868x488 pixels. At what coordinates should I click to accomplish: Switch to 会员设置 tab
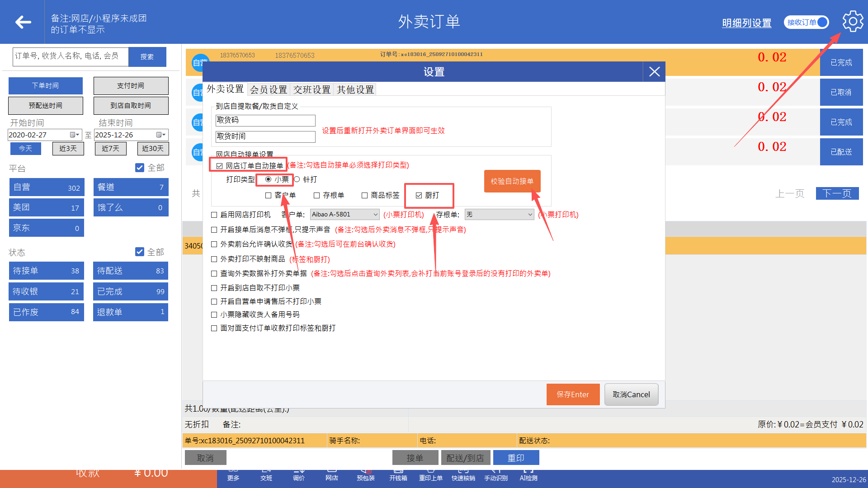tap(269, 89)
